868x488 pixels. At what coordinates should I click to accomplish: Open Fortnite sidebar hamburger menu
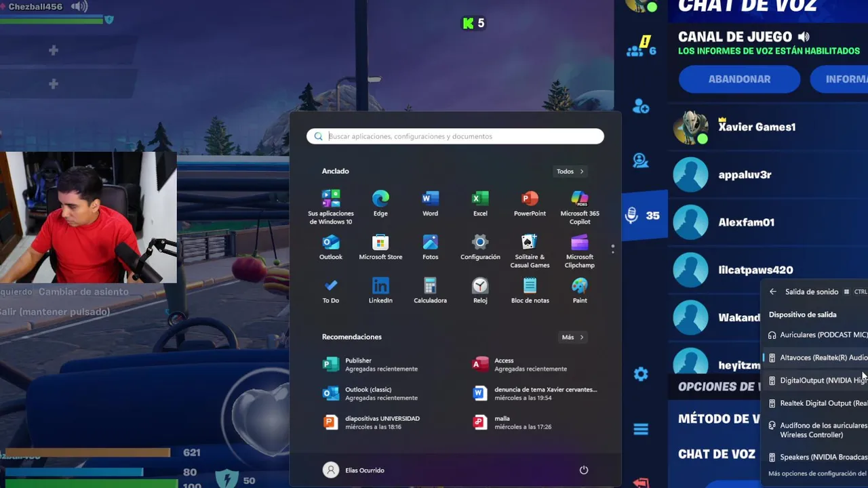pos(641,429)
